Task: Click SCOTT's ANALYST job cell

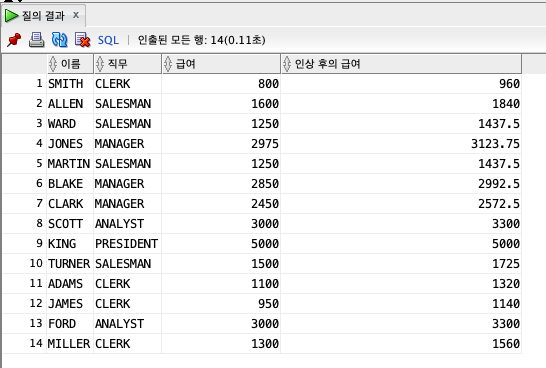Action: coord(128,224)
